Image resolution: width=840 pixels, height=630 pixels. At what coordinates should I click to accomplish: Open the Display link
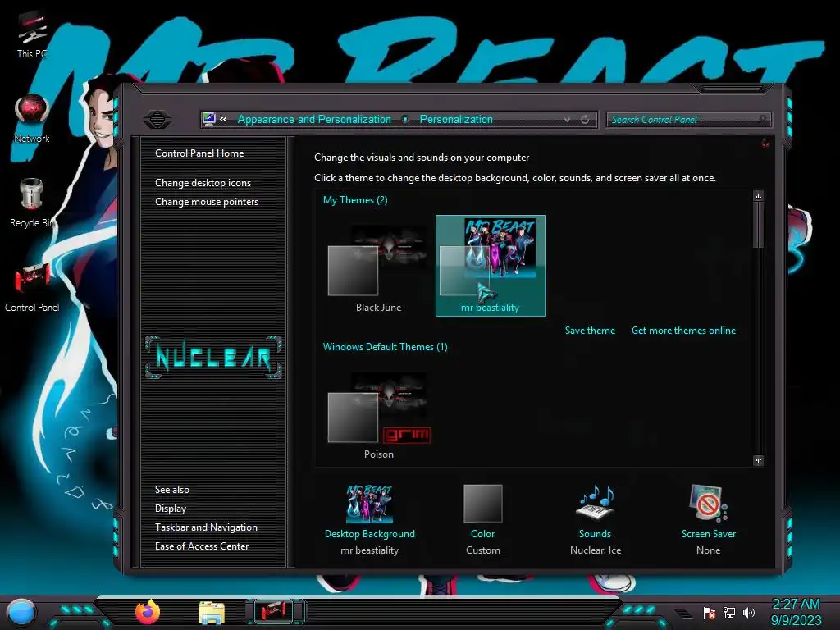171,509
